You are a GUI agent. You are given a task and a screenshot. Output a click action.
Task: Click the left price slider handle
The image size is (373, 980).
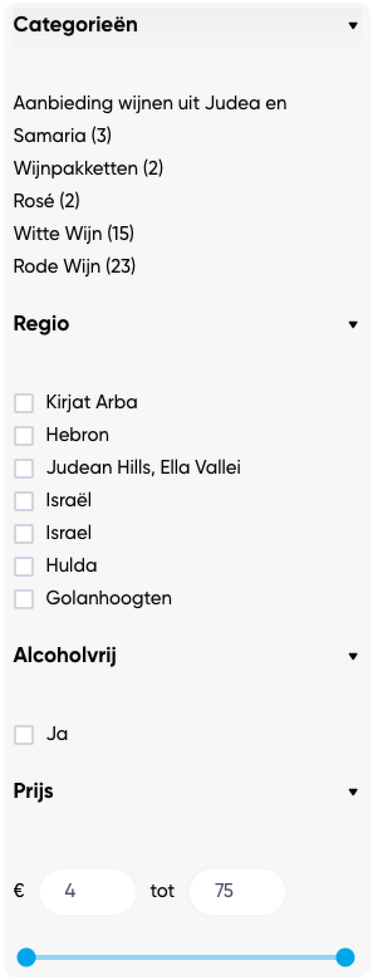26,957
